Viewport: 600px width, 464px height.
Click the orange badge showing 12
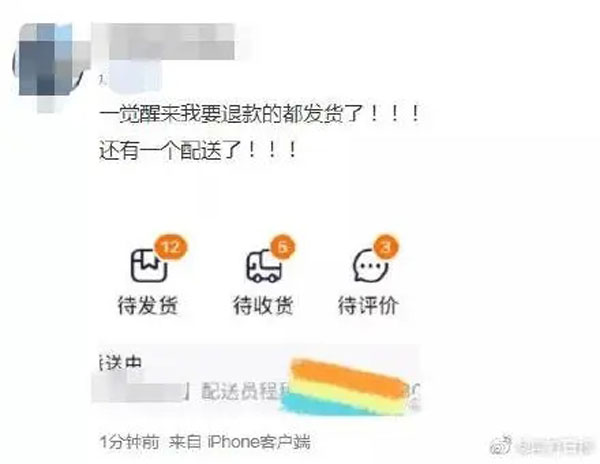tap(171, 247)
